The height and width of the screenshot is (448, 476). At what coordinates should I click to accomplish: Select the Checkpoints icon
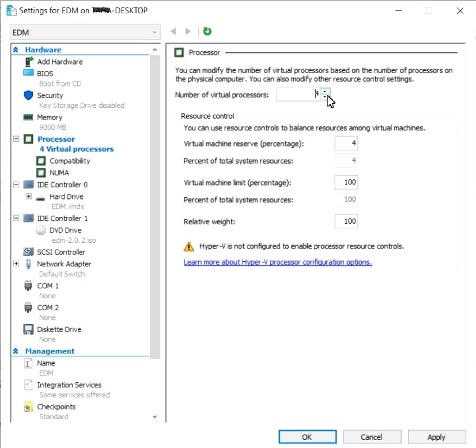[29, 407]
